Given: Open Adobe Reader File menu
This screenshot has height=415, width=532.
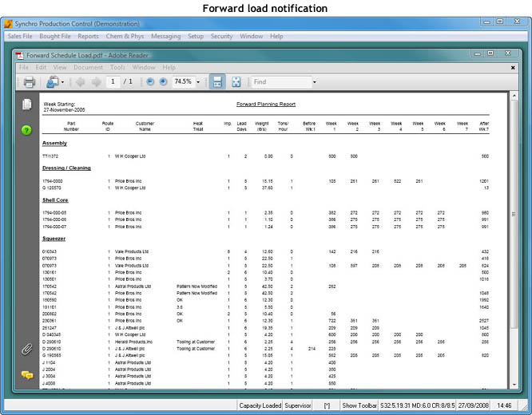Looking at the screenshot, I should [x=24, y=68].
